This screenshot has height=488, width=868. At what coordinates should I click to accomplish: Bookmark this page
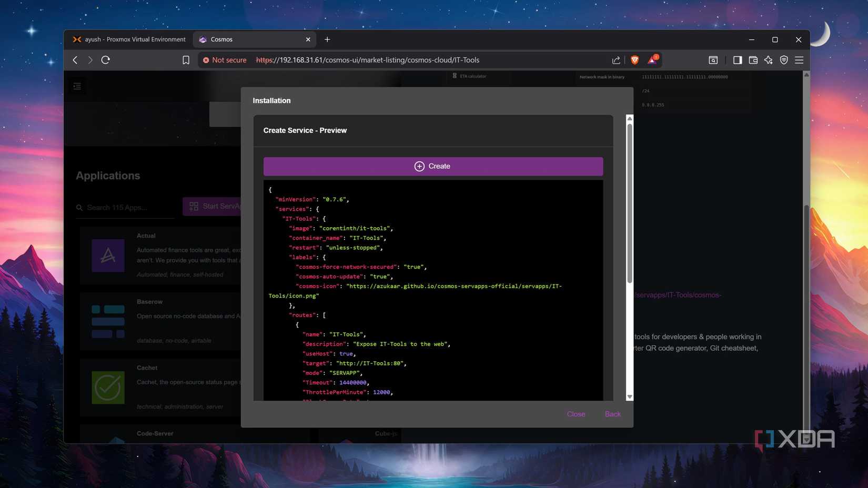click(x=186, y=60)
